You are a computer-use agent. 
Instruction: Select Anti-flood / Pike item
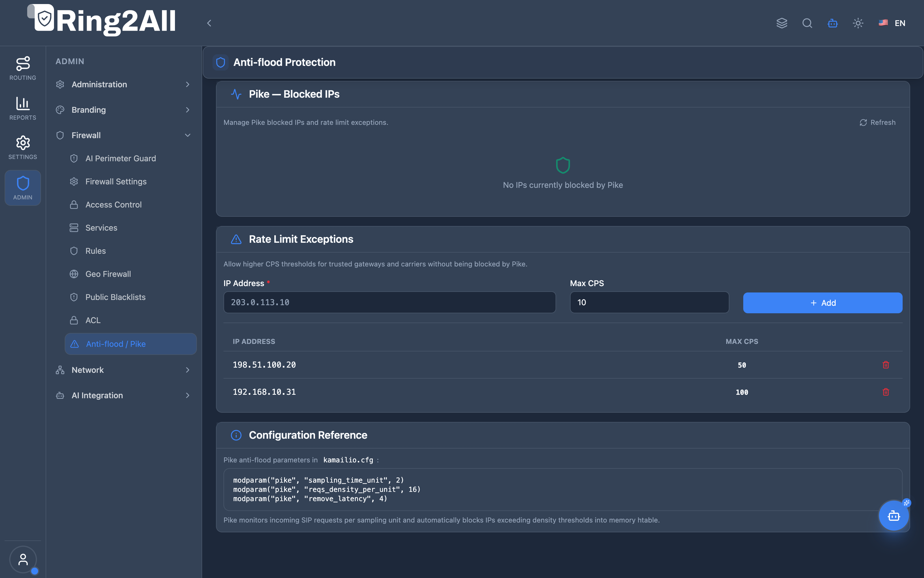pos(131,344)
